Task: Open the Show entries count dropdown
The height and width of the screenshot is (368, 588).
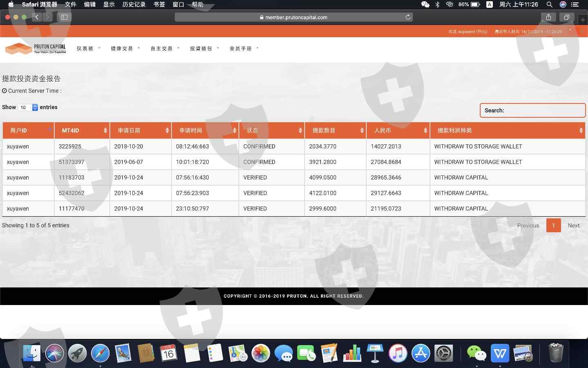Action: pos(28,107)
